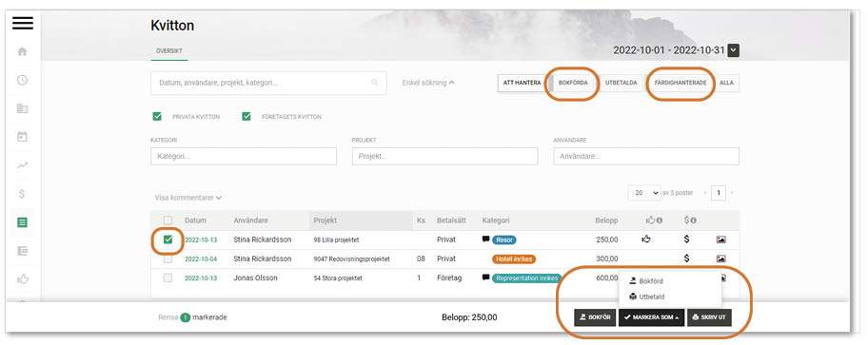Open Jonas Olsson's 2022-10-13 date link
Image resolution: width=868 pixels, height=345 pixels.
coord(201,278)
